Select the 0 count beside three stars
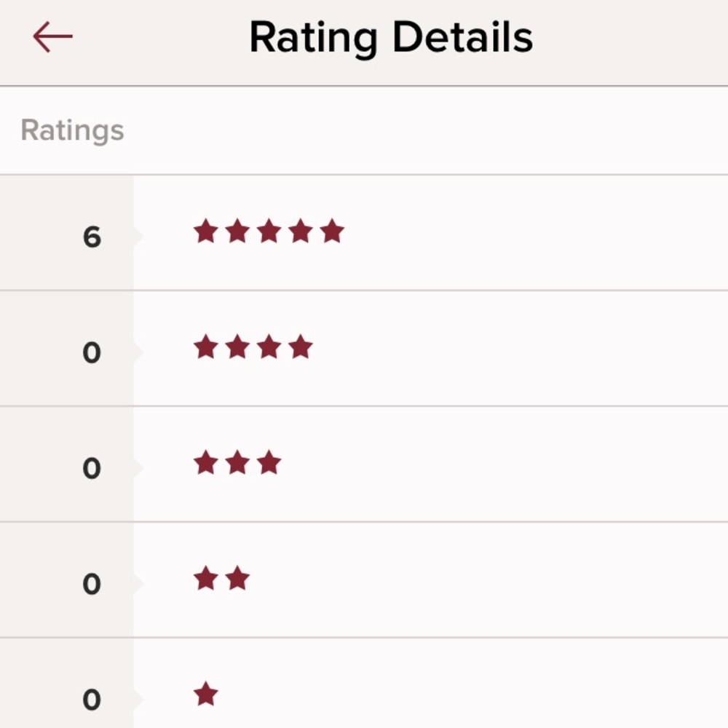 (x=92, y=469)
